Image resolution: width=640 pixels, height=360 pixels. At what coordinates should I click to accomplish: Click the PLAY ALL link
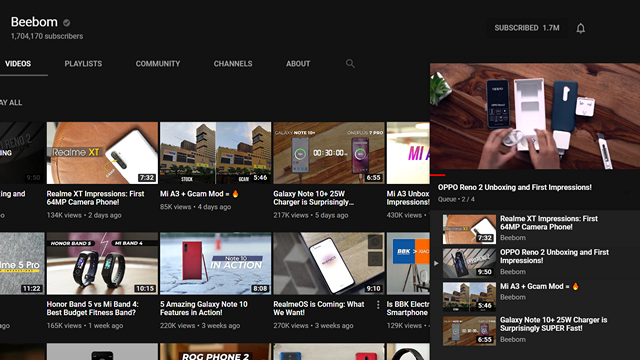tap(11, 102)
